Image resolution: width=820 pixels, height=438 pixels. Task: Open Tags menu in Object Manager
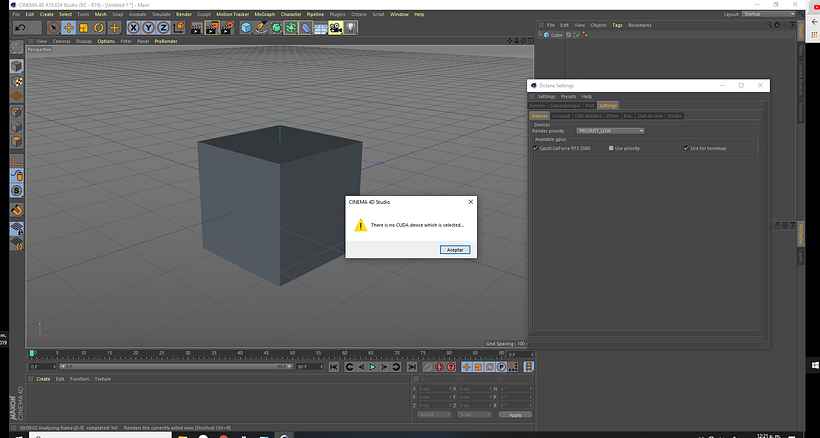pos(617,25)
